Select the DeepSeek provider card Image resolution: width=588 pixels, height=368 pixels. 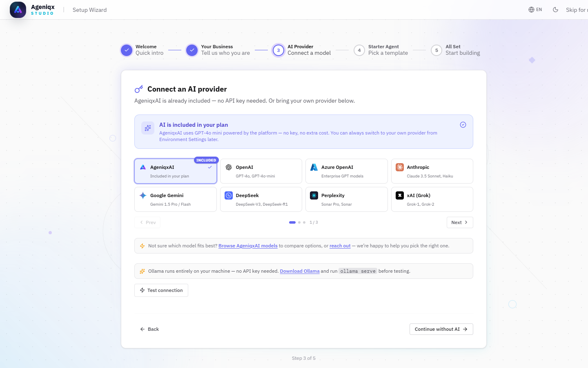261,200
